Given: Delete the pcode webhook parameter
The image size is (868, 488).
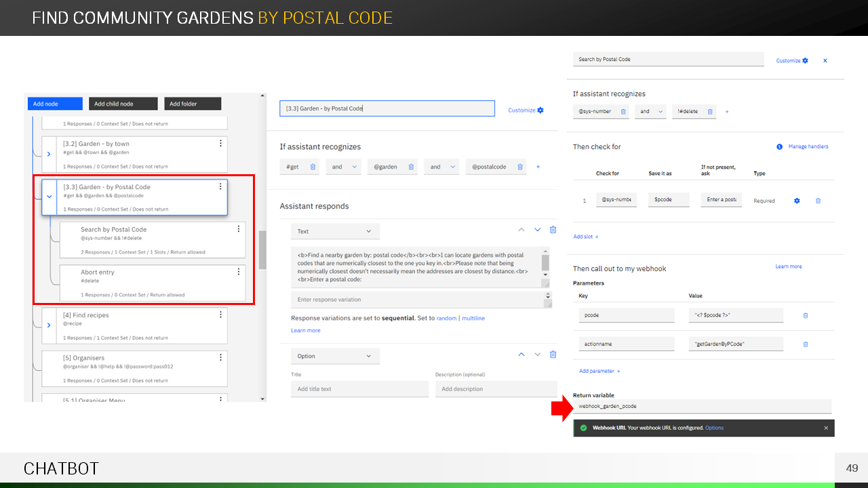Looking at the screenshot, I should click(x=806, y=315).
